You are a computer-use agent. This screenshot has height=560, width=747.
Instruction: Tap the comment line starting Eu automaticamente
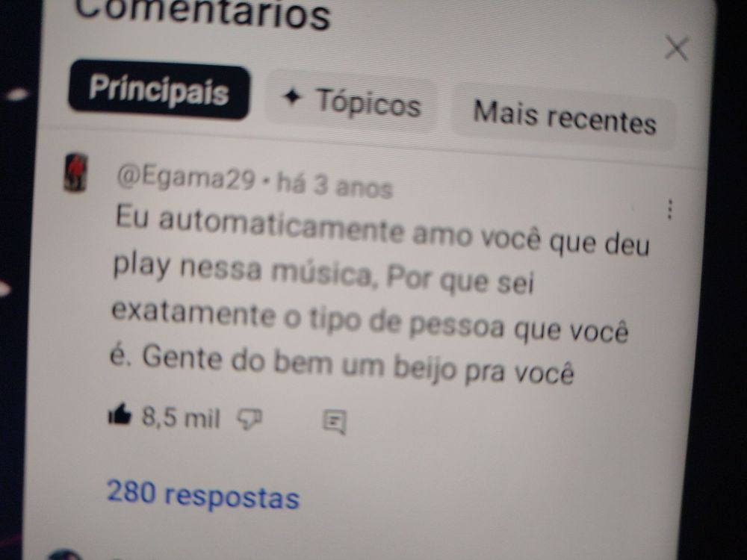coord(382,231)
